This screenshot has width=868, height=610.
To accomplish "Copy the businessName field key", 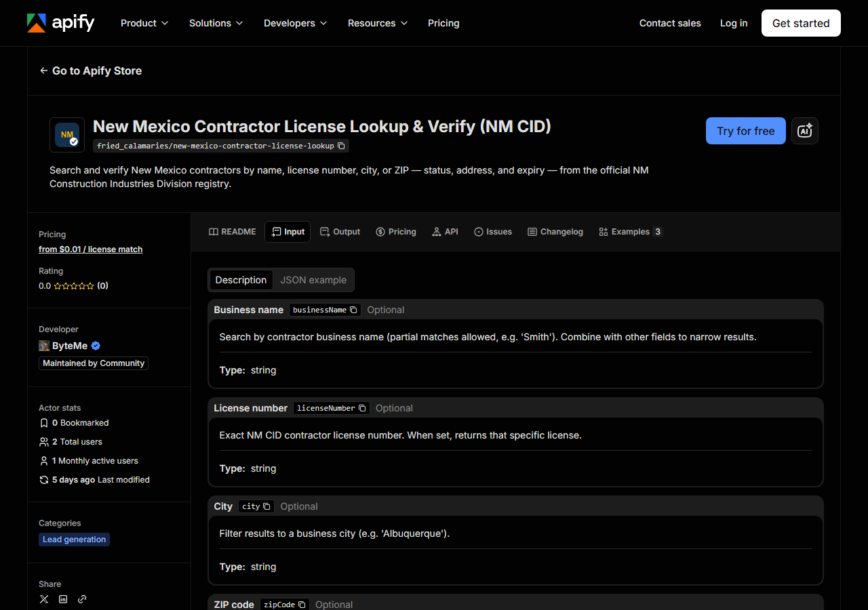I will 353,310.
